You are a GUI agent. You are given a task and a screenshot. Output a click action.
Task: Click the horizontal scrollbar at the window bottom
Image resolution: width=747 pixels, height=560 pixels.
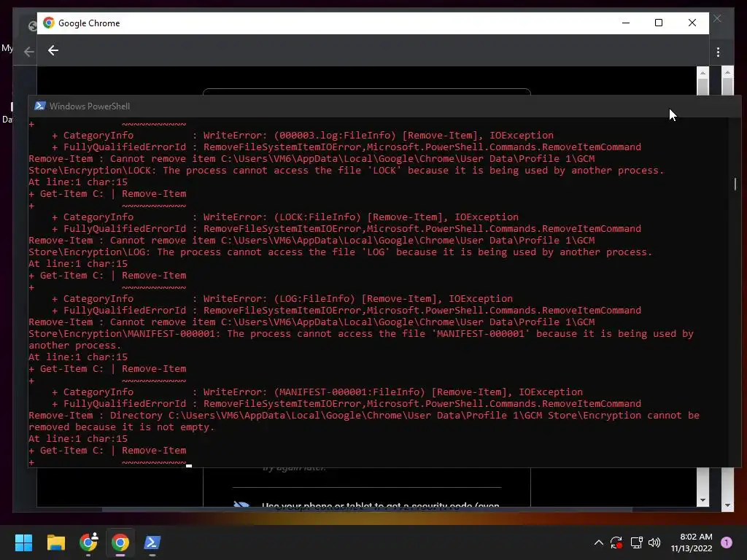click(367, 510)
